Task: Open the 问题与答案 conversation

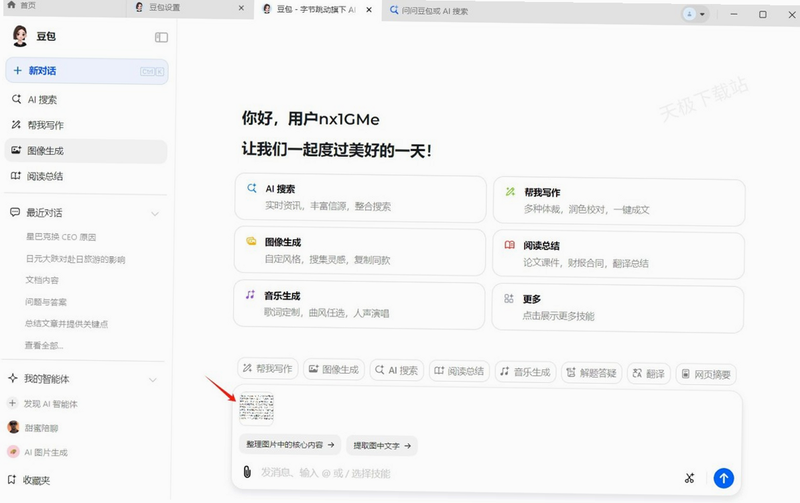Action: click(46, 302)
